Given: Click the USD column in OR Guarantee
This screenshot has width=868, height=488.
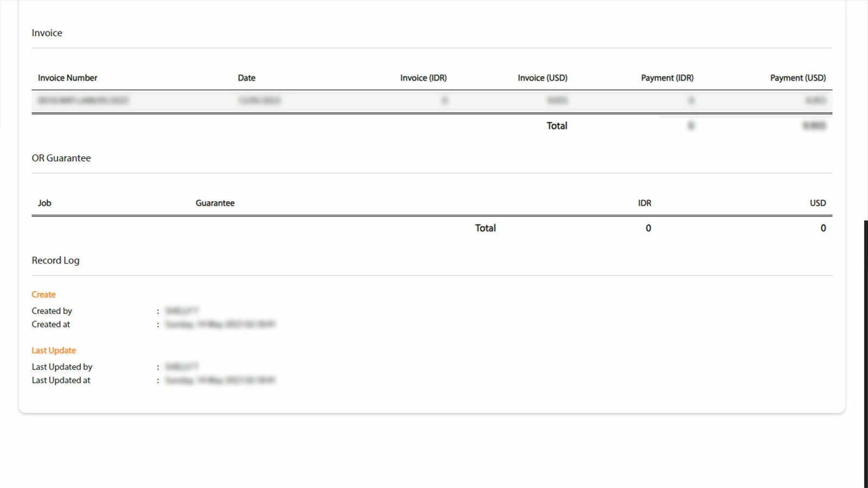Looking at the screenshot, I should [818, 203].
